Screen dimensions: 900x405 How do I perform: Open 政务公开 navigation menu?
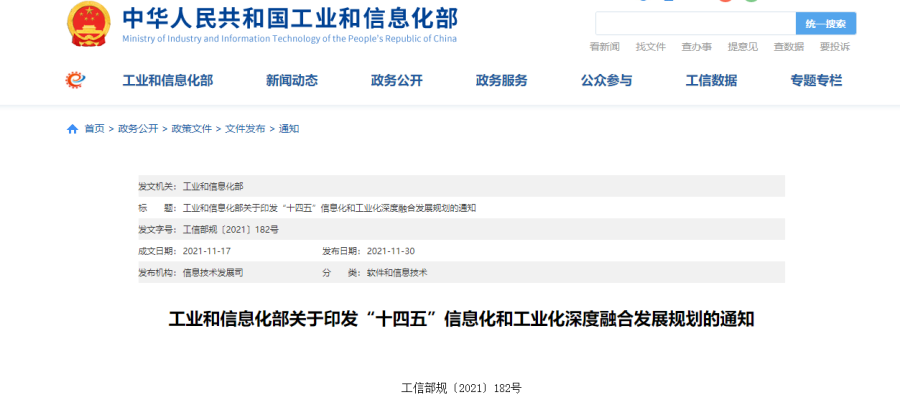[397, 81]
